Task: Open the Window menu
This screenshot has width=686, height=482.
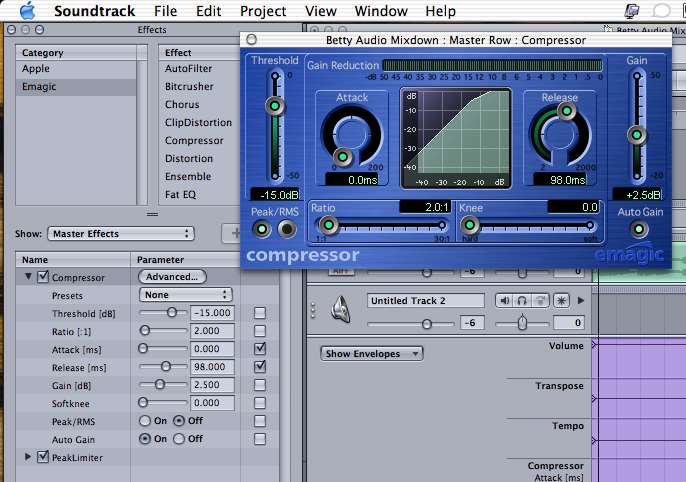Action: point(381,11)
